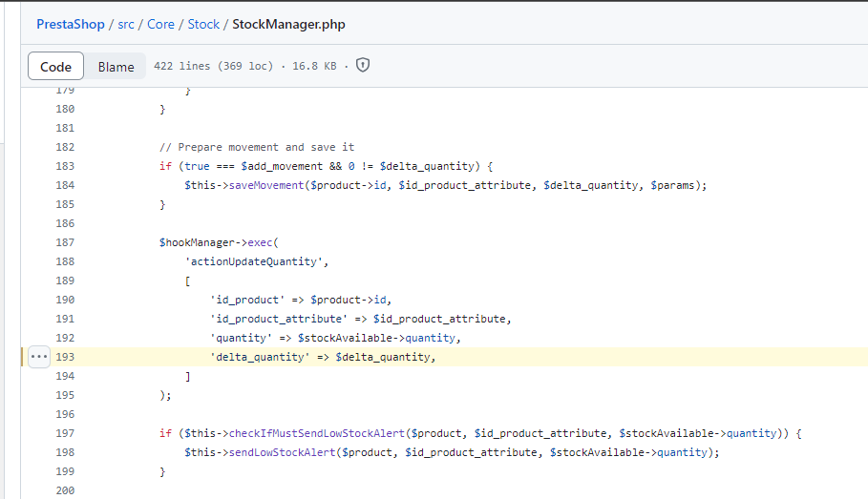868x499 pixels.
Task: Select line number 193
Action: point(65,357)
